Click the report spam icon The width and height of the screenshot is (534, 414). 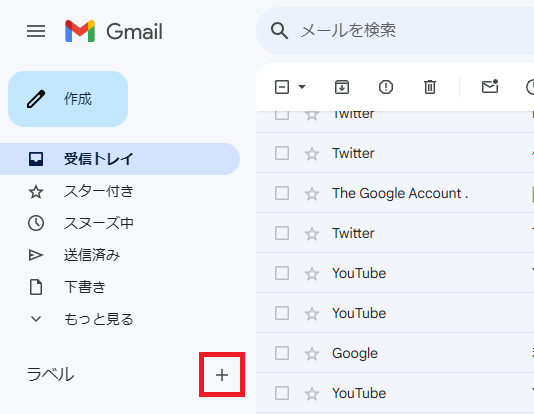tap(386, 87)
